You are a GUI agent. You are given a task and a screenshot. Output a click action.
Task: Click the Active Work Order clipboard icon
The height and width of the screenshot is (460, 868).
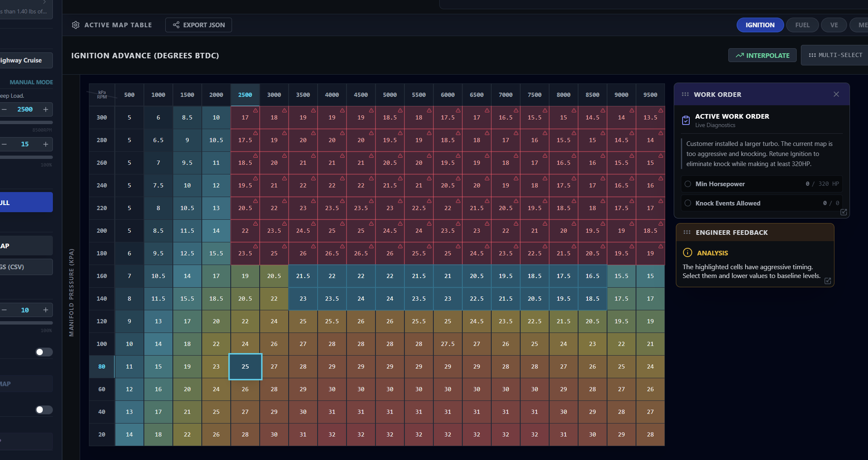(686, 120)
